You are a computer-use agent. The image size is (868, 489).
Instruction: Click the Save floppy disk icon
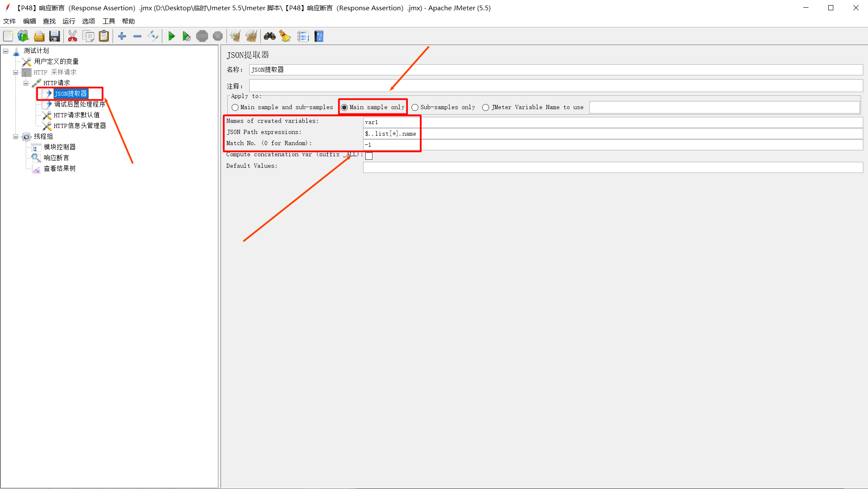[54, 36]
